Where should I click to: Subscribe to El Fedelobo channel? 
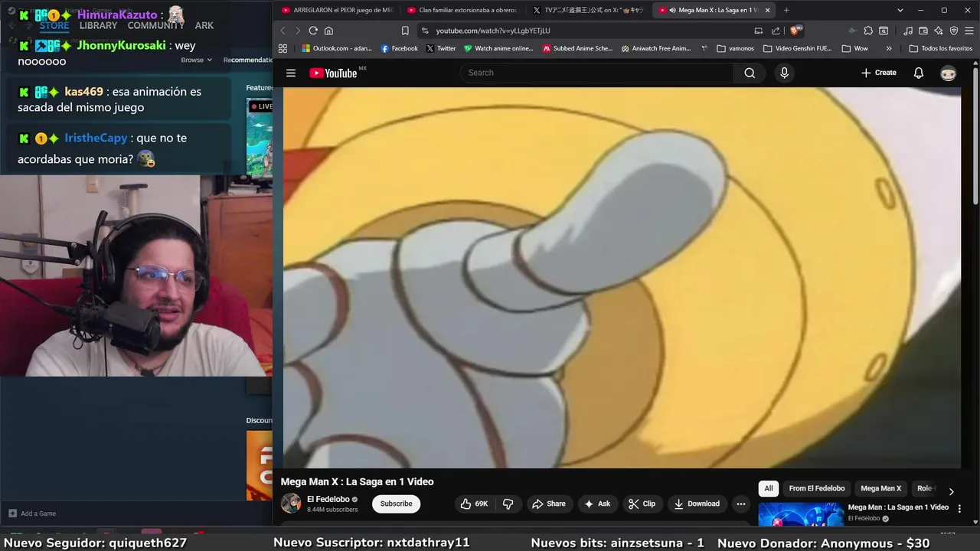click(x=396, y=504)
